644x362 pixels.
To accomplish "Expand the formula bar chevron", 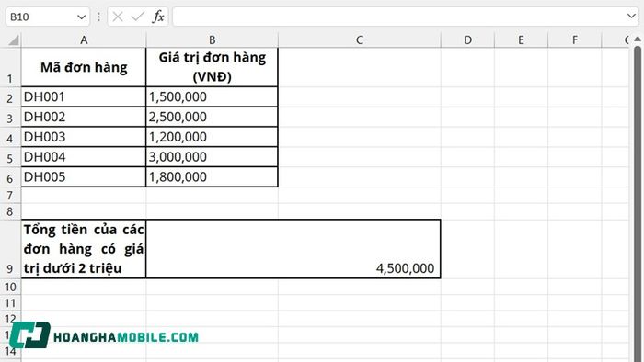I will pyautogui.click(x=631, y=17).
